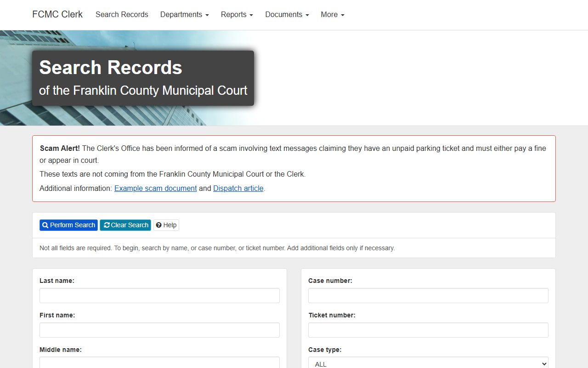Focus the Last name text field
588x368 pixels.
[x=159, y=296]
